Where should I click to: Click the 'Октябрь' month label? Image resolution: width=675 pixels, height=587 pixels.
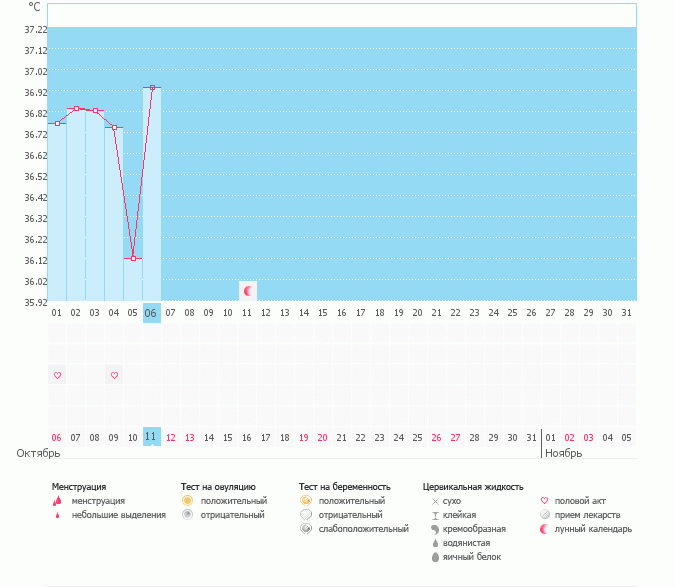click(x=38, y=454)
